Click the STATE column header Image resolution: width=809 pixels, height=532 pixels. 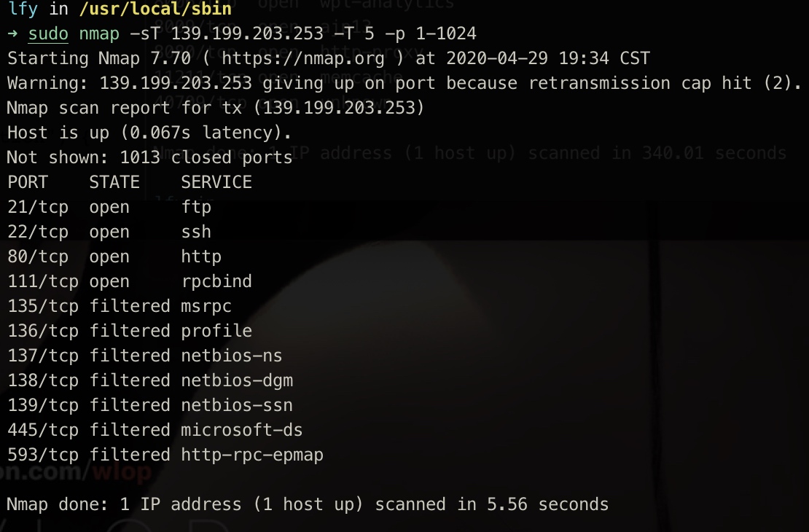(x=114, y=182)
